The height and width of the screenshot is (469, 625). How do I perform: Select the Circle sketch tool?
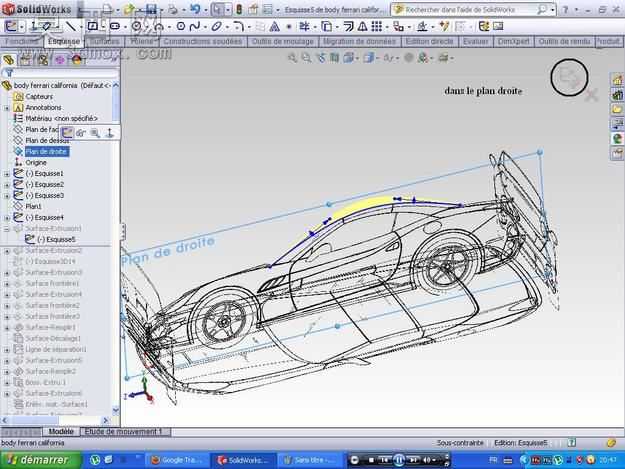(x=137, y=26)
